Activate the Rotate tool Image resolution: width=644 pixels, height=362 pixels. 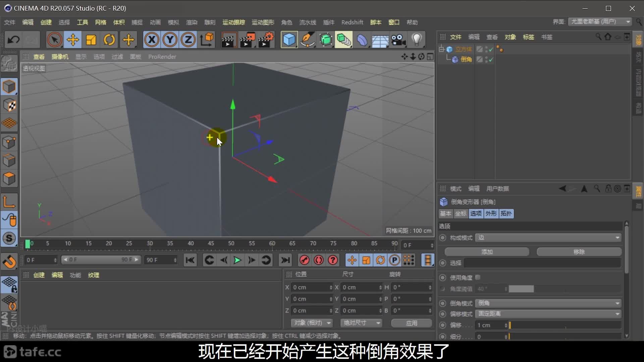(109, 40)
